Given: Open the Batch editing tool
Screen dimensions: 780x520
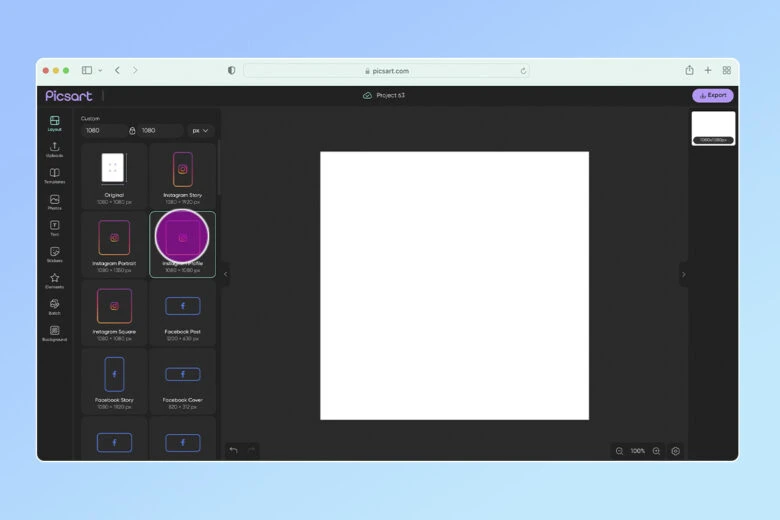Looking at the screenshot, I should tap(54, 306).
